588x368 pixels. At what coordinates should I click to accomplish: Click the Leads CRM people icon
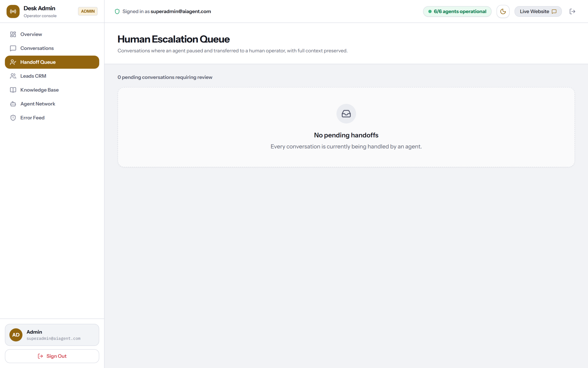[13, 76]
